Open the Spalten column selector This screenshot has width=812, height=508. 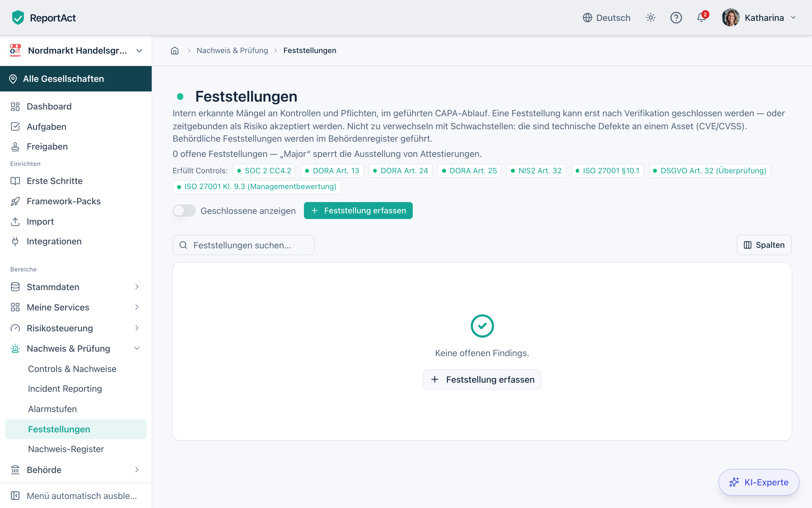[764, 245]
